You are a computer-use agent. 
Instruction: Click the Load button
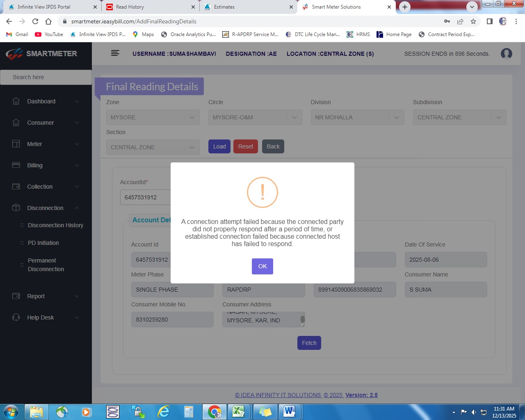[219, 146]
